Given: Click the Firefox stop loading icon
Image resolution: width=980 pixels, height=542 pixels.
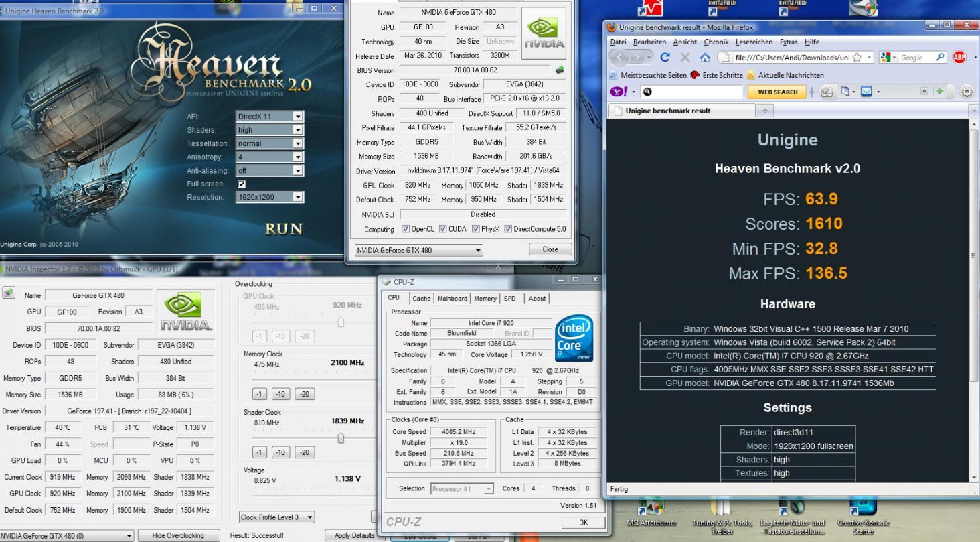Looking at the screenshot, I should (684, 58).
